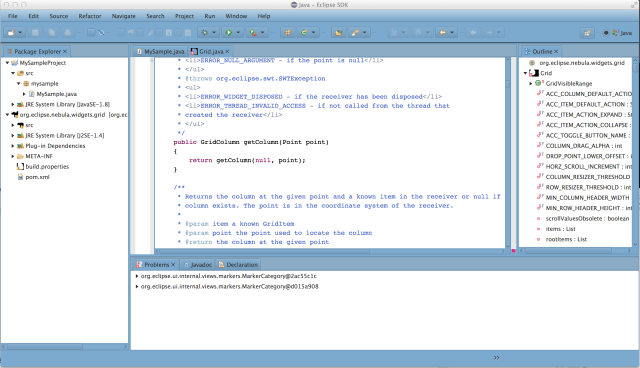
Task: Close the Package Explorer view
Action: tap(65, 51)
